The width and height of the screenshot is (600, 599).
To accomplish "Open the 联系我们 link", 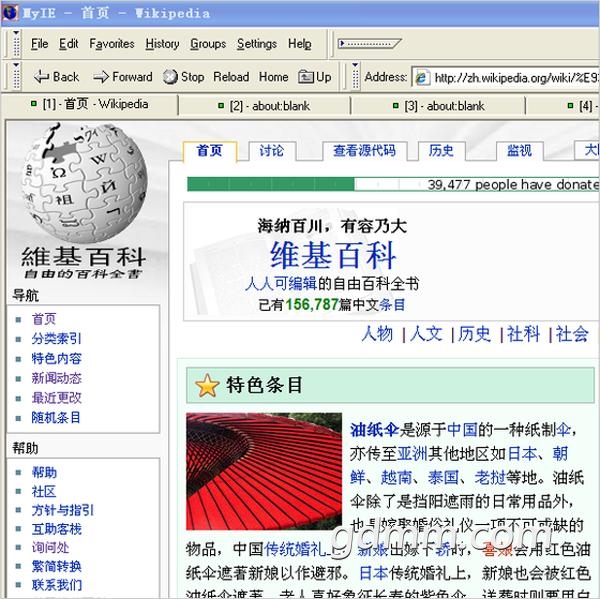I will tap(57, 585).
